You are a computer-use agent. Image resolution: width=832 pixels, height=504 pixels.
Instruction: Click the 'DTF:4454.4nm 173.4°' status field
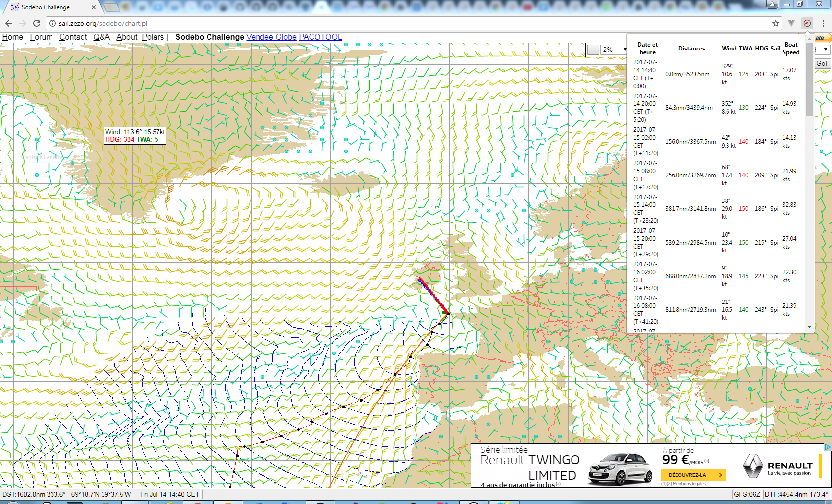[x=796, y=494]
